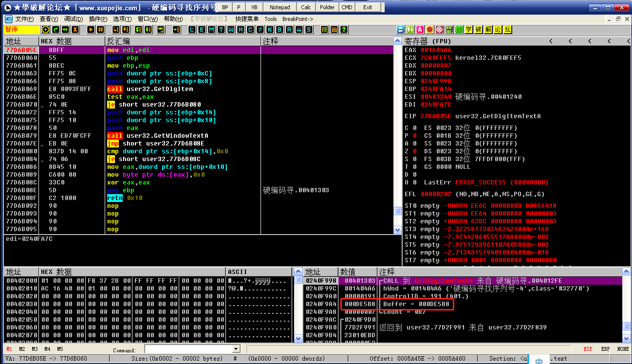Click the pink A toolbar icon
Image resolution: width=632 pixels, height=364 pixels.
pyautogui.click(x=420, y=30)
